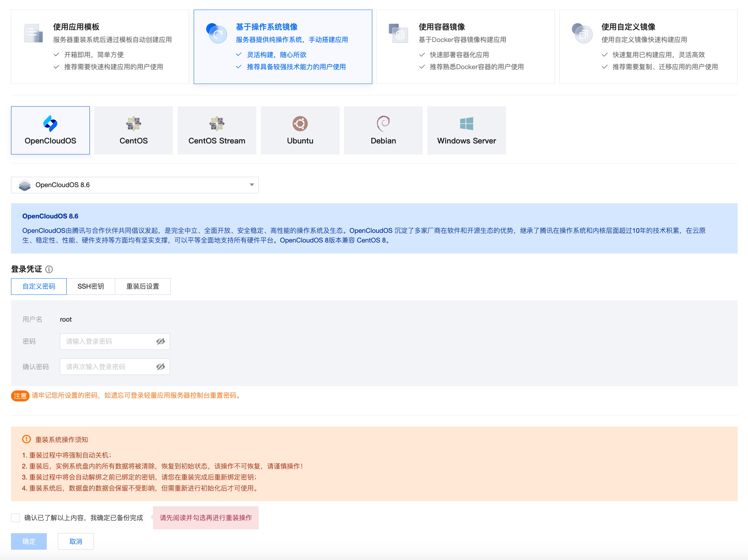Click the Windows Server logo icon

(467, 123)
